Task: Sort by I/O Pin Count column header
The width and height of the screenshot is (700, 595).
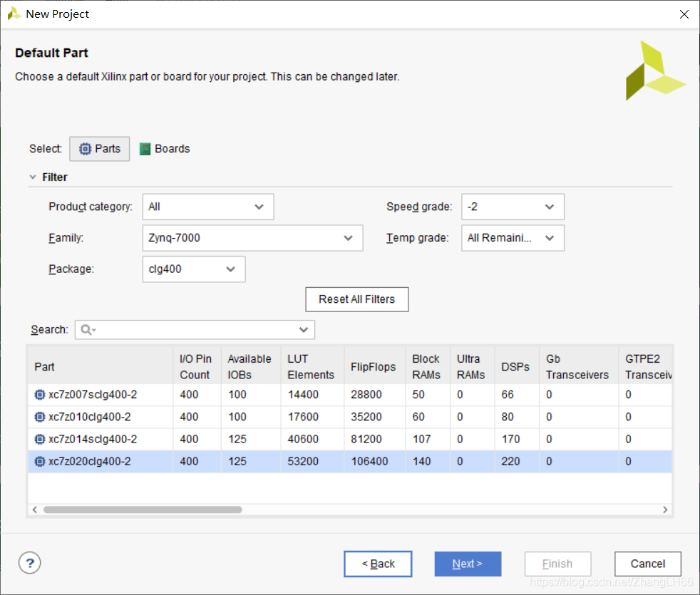Action: (x=197, y=366)
